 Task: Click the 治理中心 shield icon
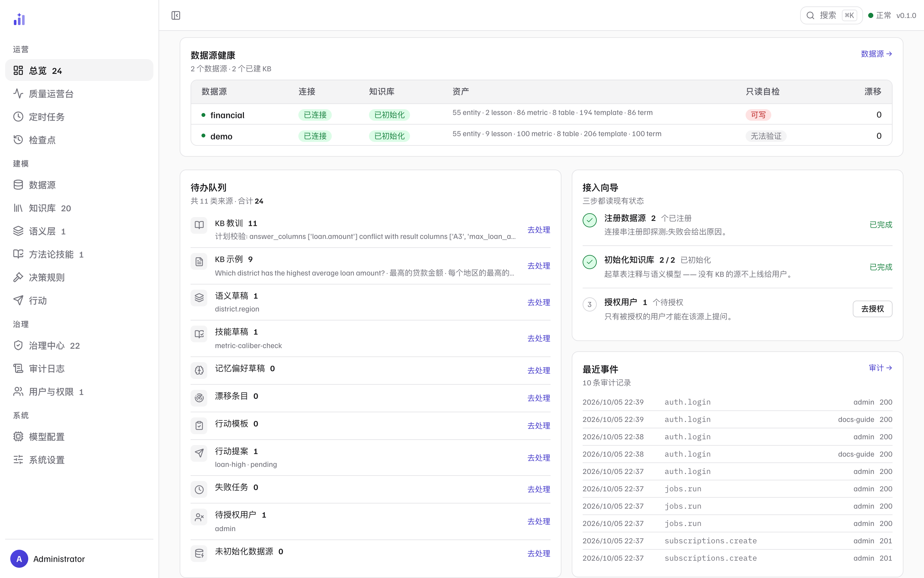pos(18,345)
